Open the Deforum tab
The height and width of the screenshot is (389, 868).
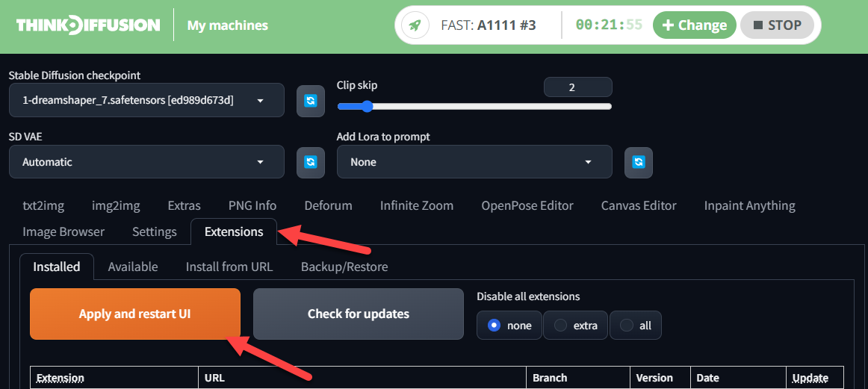point(328,206)
